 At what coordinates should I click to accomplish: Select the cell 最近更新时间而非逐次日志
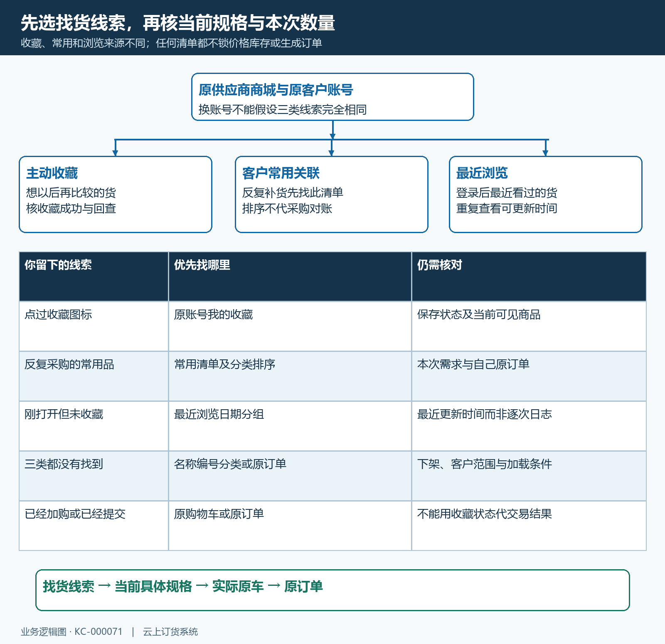(529, 426)
